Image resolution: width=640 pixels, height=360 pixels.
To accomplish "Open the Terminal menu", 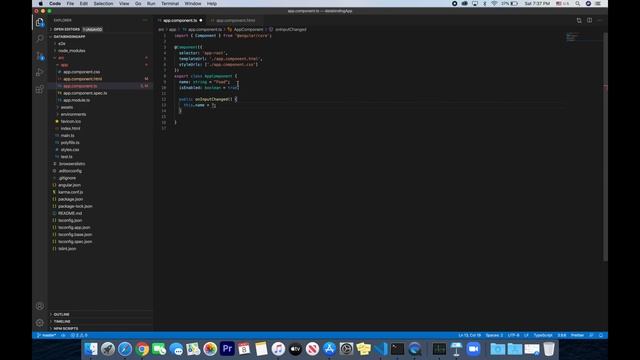I will point(170,4).
